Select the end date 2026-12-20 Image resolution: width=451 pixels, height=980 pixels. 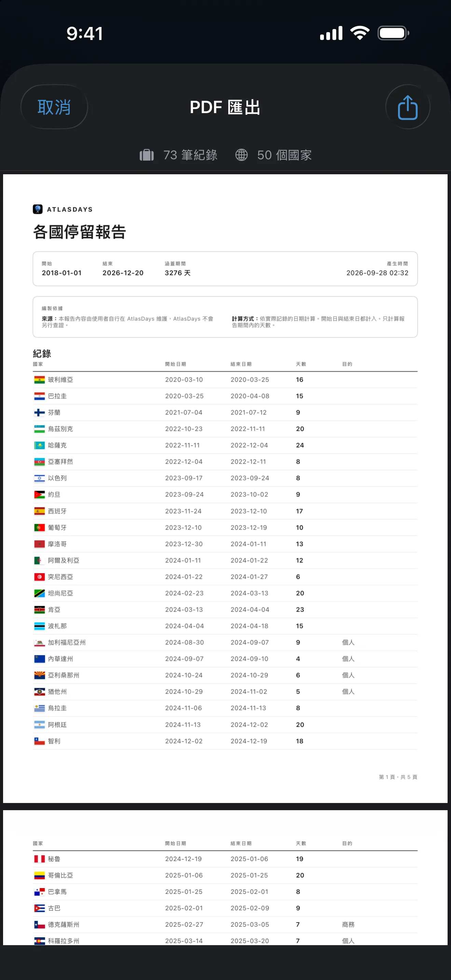point(123,273)
